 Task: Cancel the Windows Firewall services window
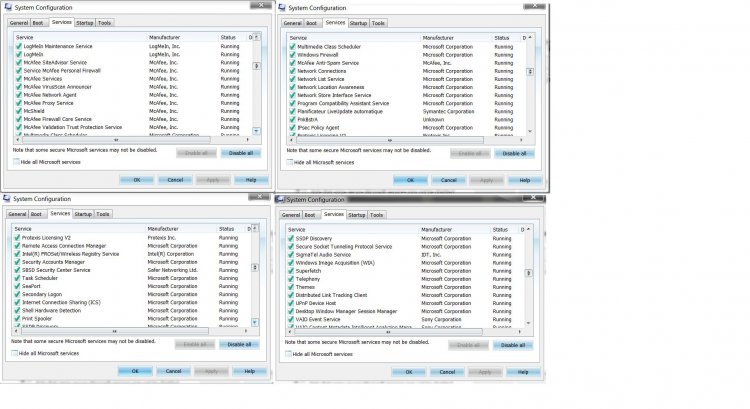[449, 180]
